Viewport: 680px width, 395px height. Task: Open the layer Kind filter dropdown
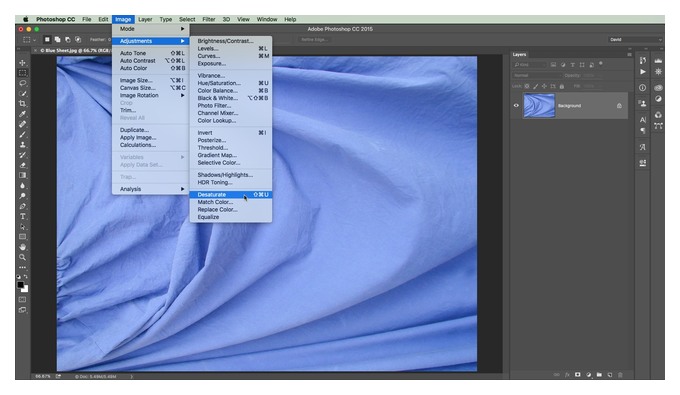530,65
